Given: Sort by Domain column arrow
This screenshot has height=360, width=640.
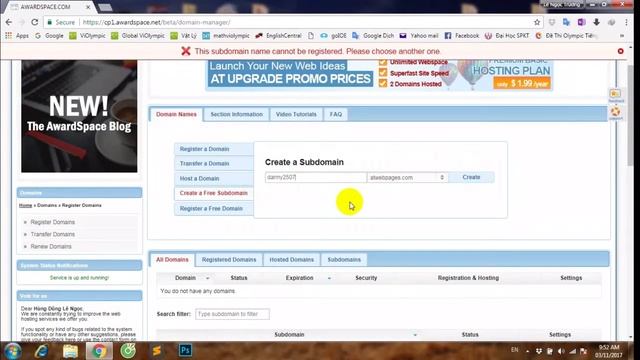Looking at the screenshot, I should point(207,278).
